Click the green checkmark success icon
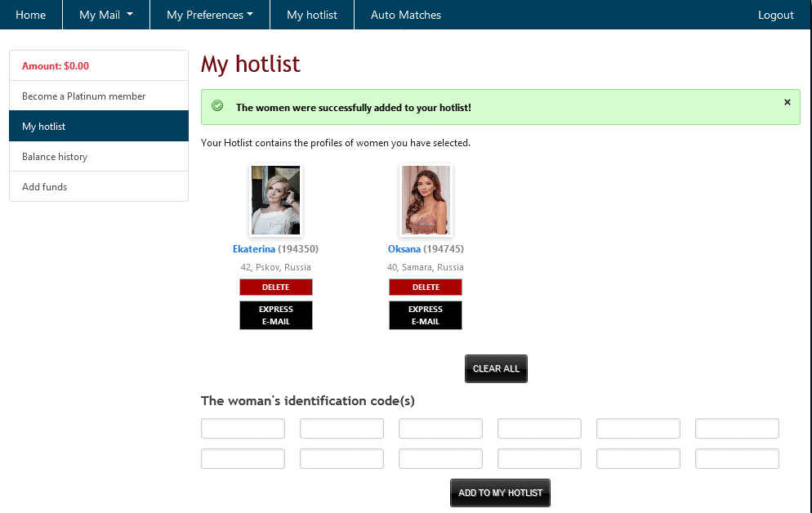 [x=217, y=105]
